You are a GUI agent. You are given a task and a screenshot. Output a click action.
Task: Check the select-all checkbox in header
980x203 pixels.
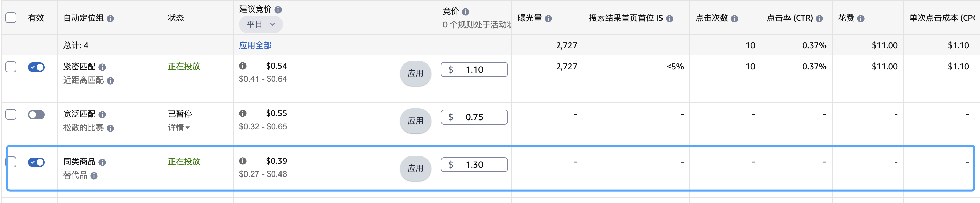point(11,17)
